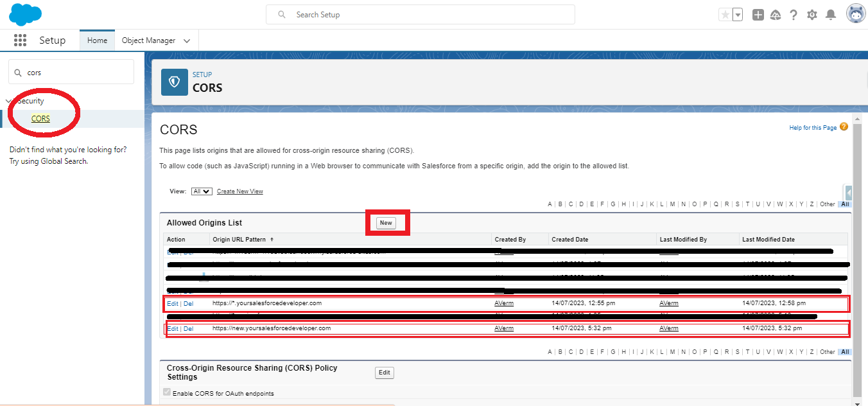Sort by the Origin URL Pattern column header
The image size is (868, 406).
pos(239,240)
